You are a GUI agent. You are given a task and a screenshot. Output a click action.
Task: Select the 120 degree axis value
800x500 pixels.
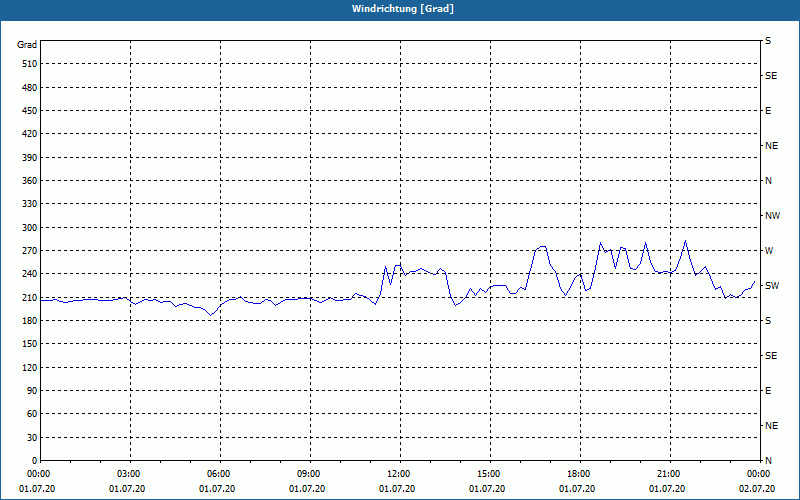[29, 367]
